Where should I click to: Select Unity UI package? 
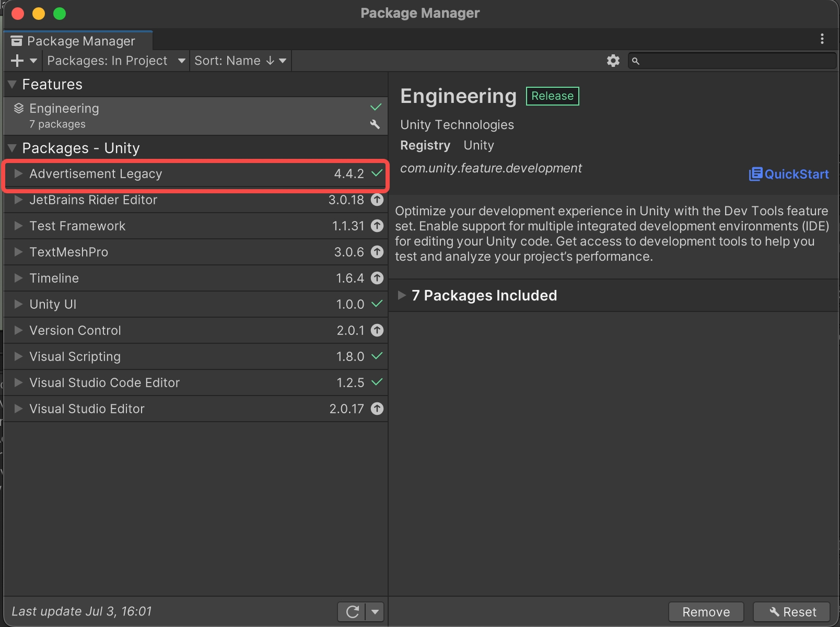(196, 304)
